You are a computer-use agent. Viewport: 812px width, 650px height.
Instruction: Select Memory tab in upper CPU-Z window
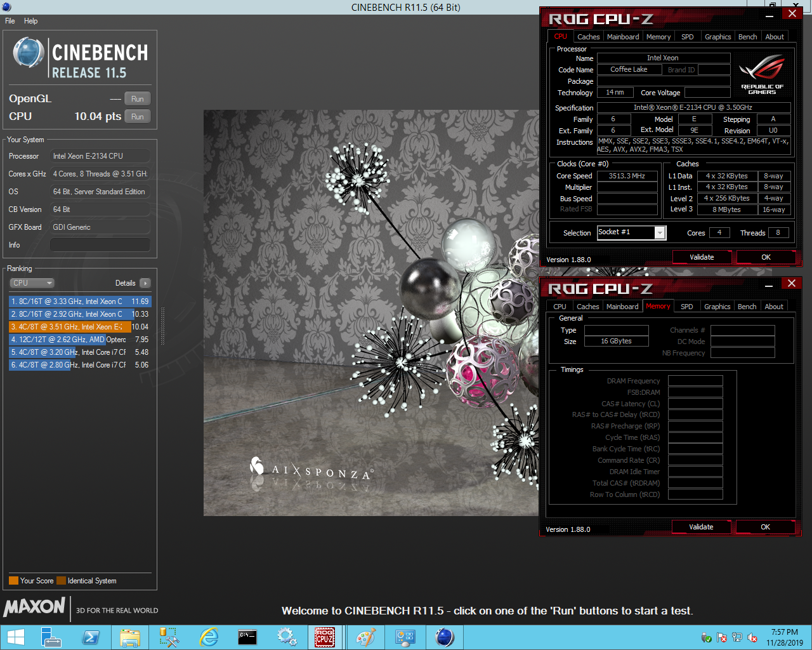658,37
